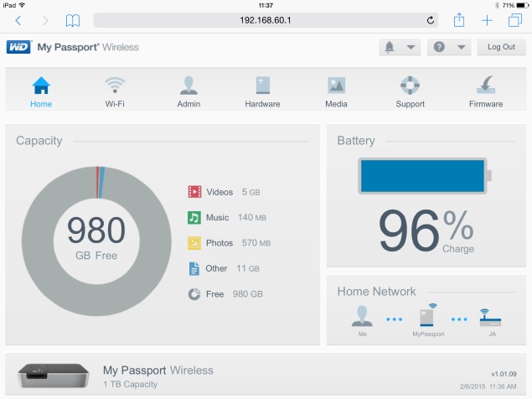Image resolution: width=532 pixels, height=399 pixels.
Task: Click the blue battery level bar
Action: (422, 176)
